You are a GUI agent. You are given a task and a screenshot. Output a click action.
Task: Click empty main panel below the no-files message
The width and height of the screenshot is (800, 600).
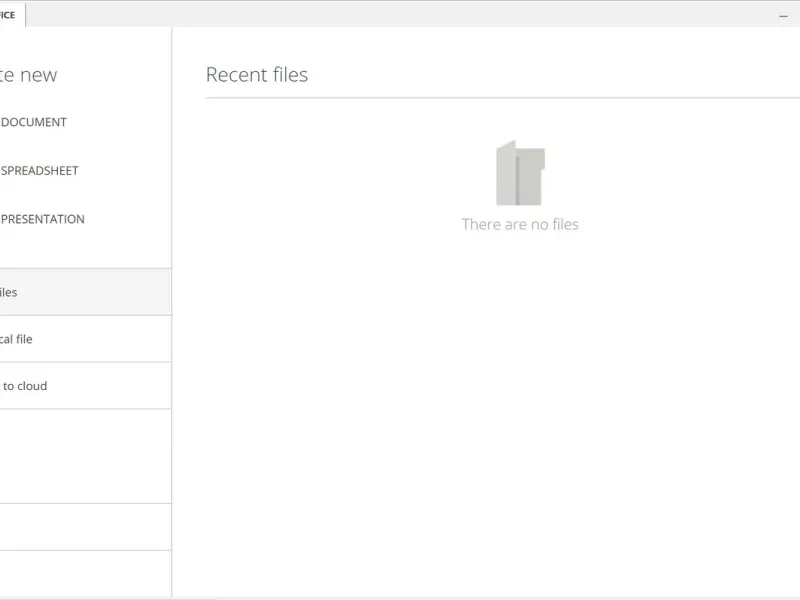click(500, 420)
